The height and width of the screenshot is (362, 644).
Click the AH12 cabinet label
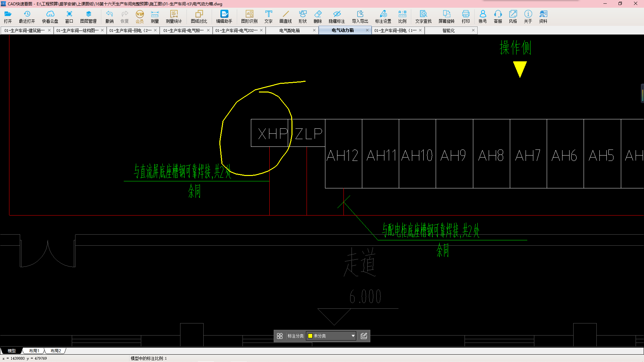tap(342, 156)
